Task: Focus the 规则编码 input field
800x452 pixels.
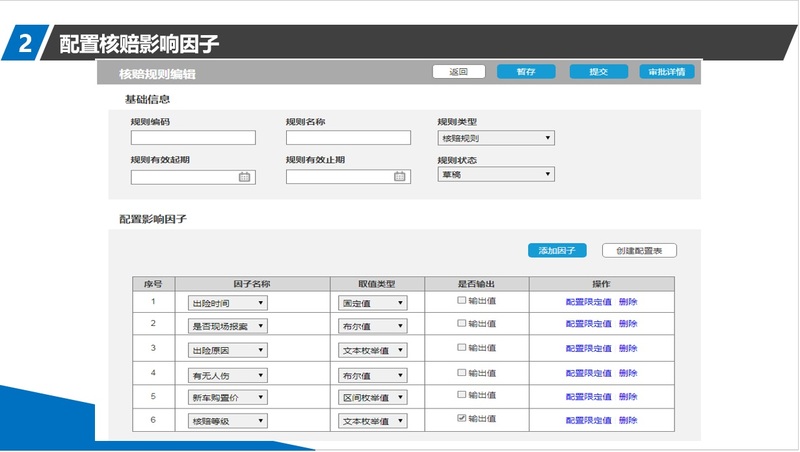Action: (193, 138)
